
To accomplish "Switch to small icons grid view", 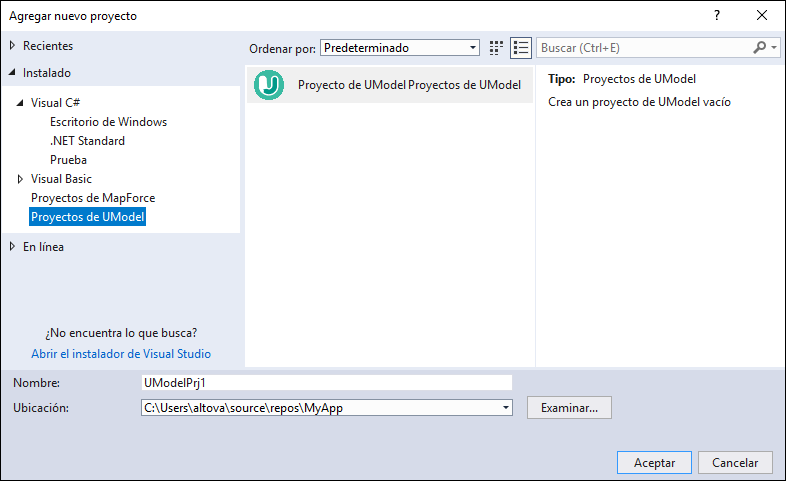I will tap(496, 48).
